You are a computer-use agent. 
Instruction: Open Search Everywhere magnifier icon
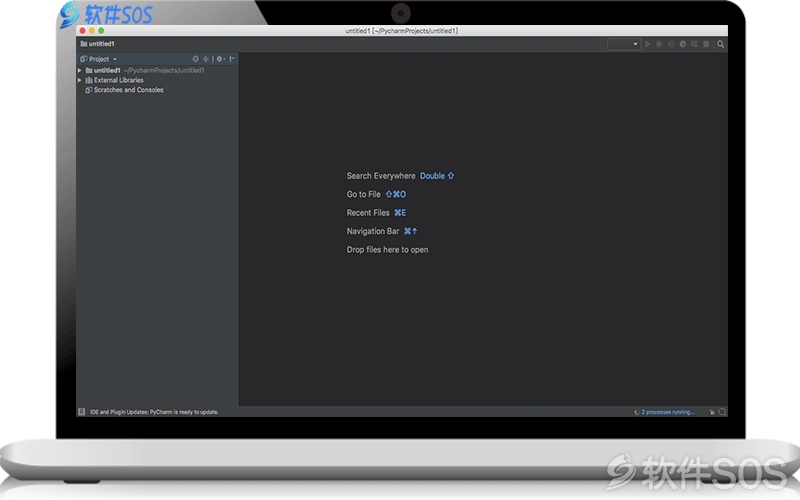(720, 44)
